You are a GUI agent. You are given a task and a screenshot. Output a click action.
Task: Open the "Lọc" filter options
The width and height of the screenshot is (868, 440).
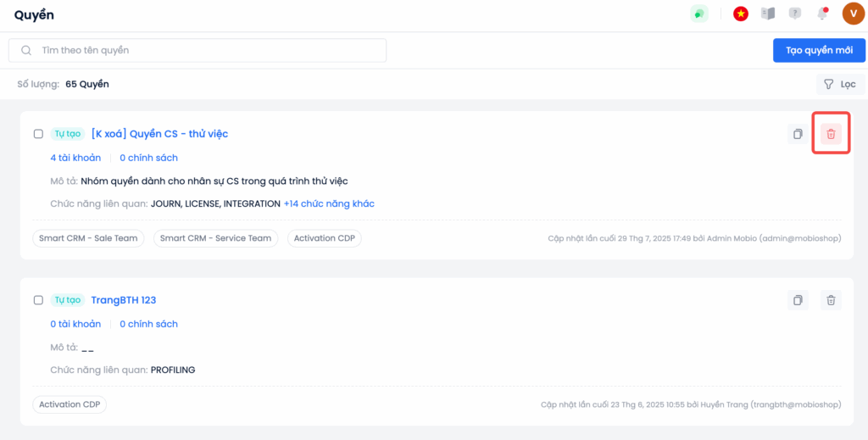840,84
